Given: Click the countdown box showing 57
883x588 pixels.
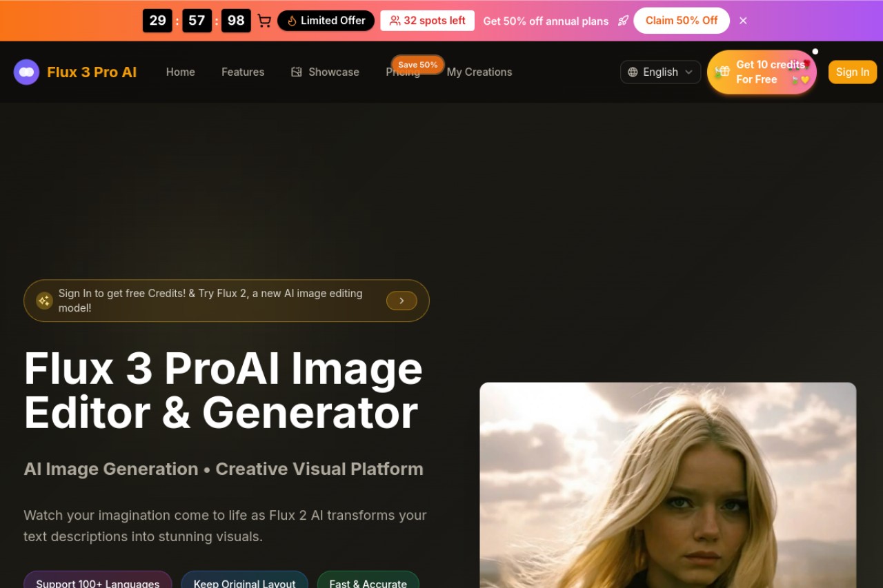Looking at the screenshot, I should [197, 21].
